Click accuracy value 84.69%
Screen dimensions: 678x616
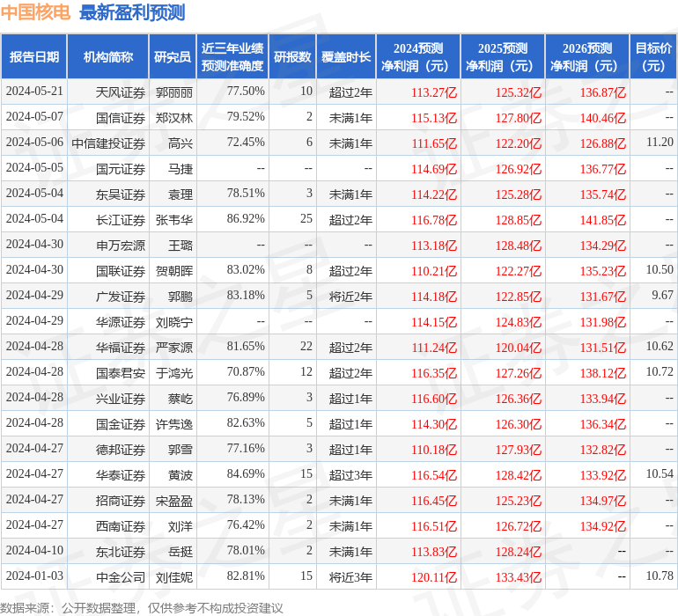pyautogui.click(x=246, y=473)
